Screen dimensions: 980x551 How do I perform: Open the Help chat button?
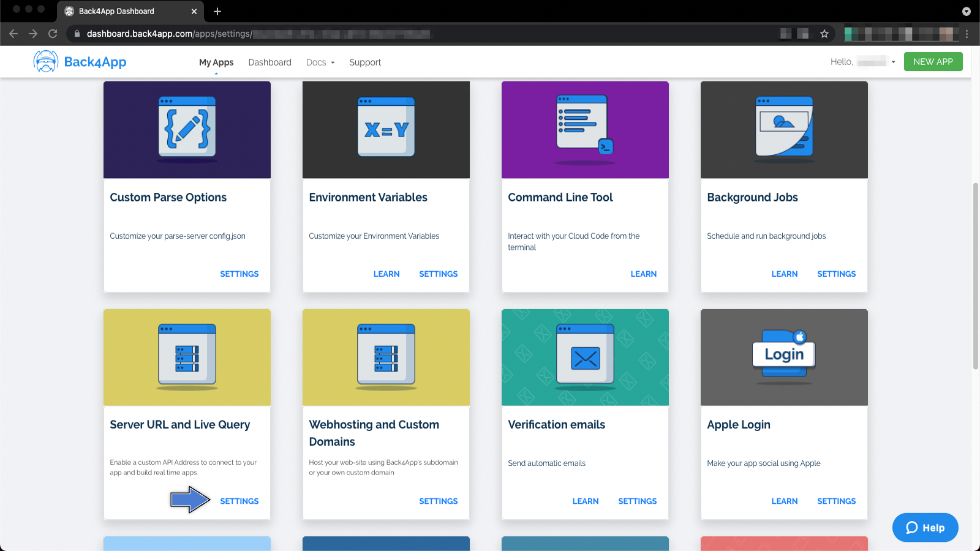925,528
